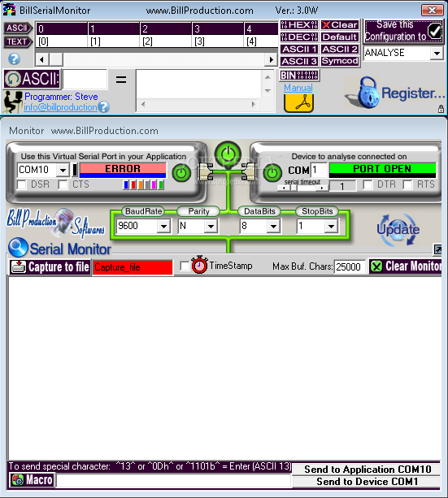Click the right arrow of table scrollbar
The image size is (448, 498).
pyautogui.click(x=271, y=59)
